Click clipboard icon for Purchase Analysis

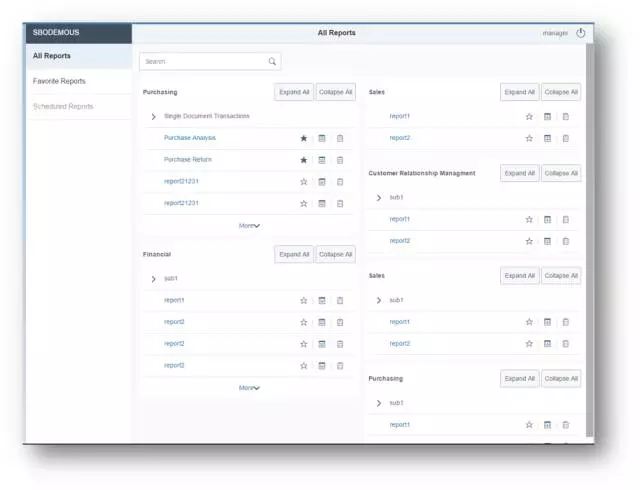pyautogui.click(x=340, y=138)
